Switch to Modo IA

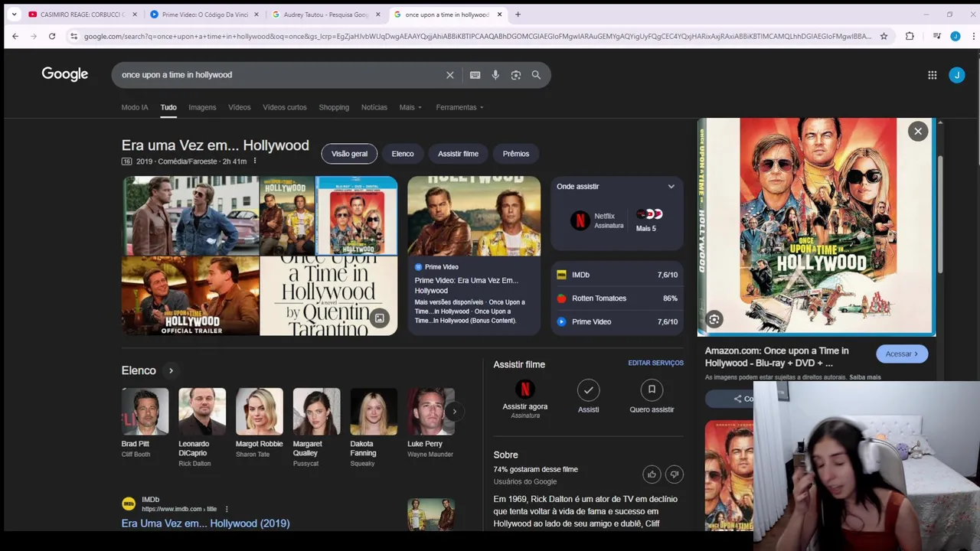pyautogui.click(x=135, y=107)
